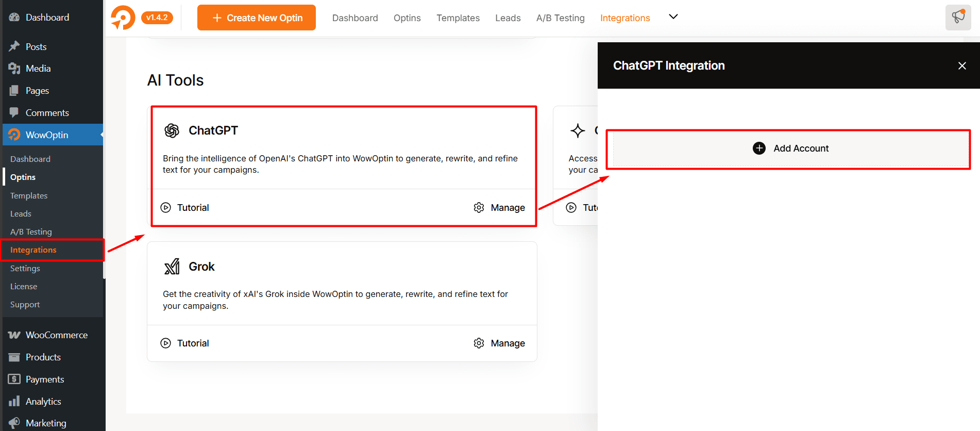Select Integrations in top navigation
This screenshot has width=980, height=431.
(x=625, y=18)
